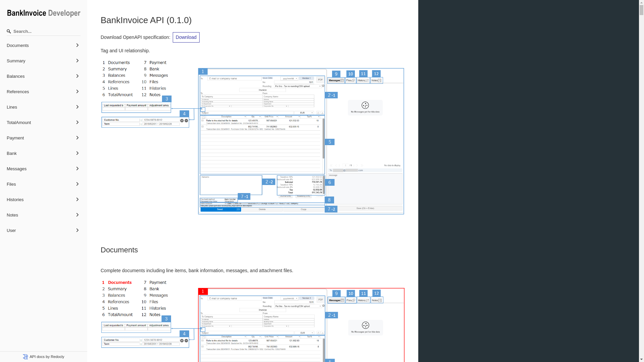Expand the Payment section chevron
Viewport: 644px width, 362px height.
coord(77,138)
